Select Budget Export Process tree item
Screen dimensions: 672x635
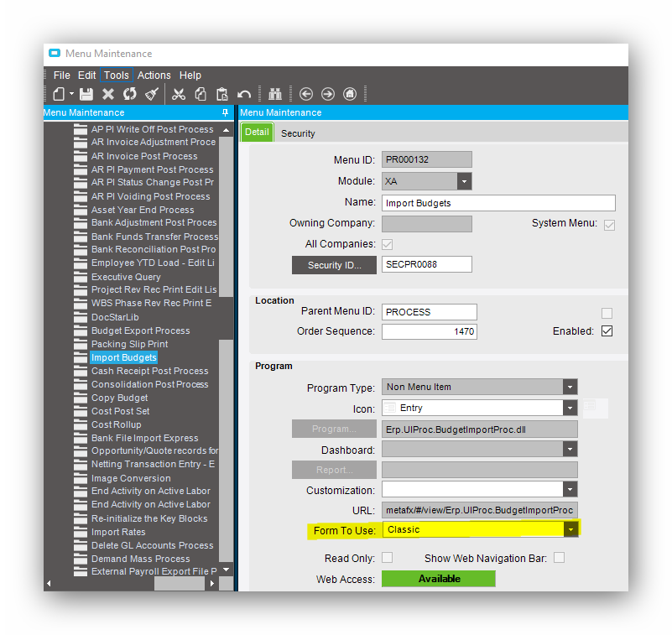pyautogui.click(x=141, y=331)
